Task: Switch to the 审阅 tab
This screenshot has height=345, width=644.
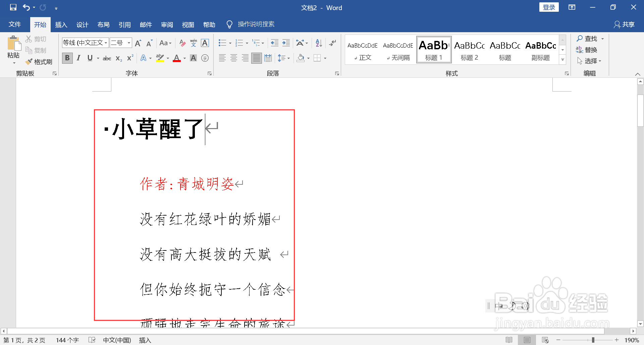Action: coord(167,24)
